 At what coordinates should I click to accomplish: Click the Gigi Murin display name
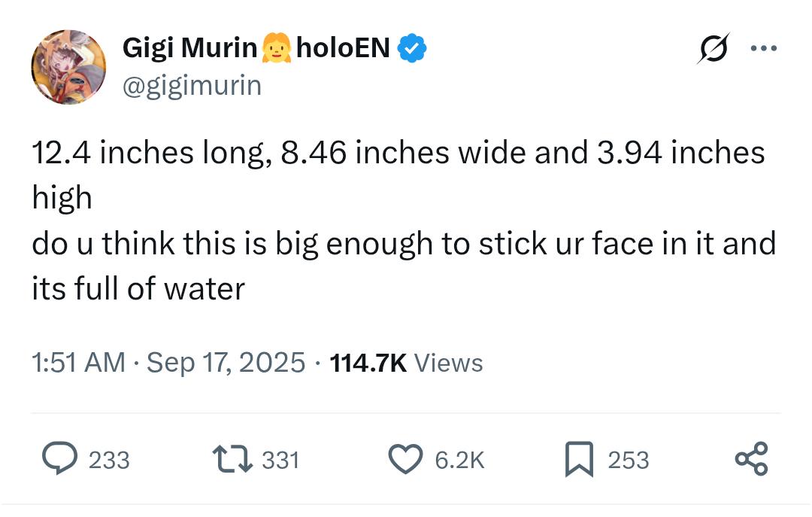click(189, 49)
